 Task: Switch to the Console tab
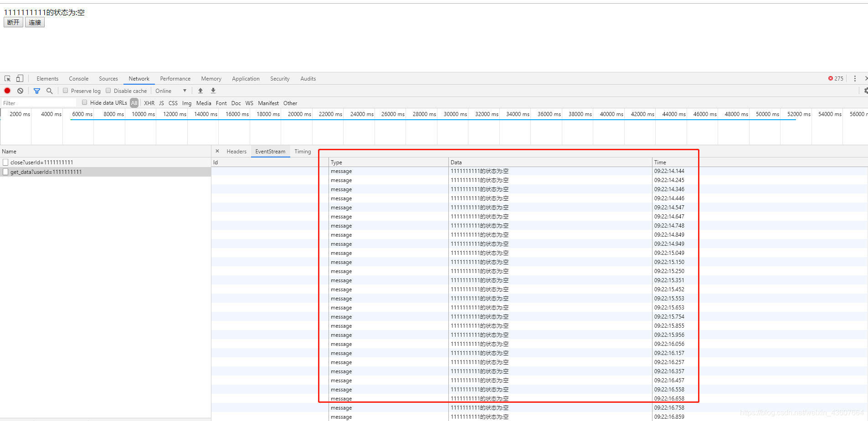[x=78, y=79]
